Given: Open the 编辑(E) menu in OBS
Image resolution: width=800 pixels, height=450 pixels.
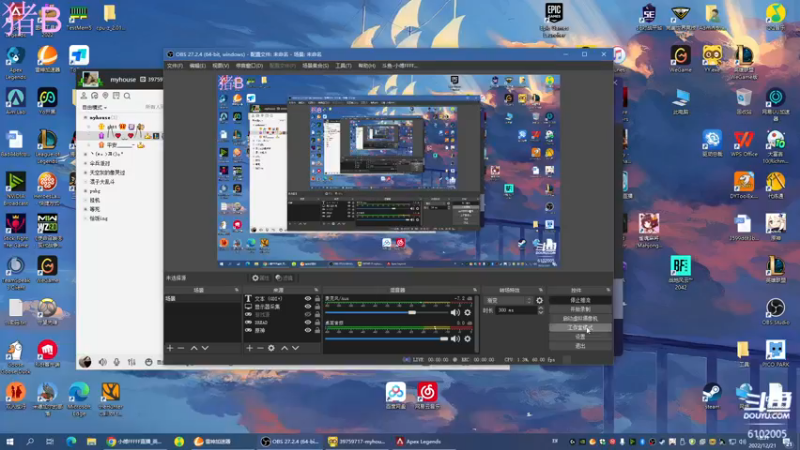Looking at the screenshot, I should click(x=197, y=66).
